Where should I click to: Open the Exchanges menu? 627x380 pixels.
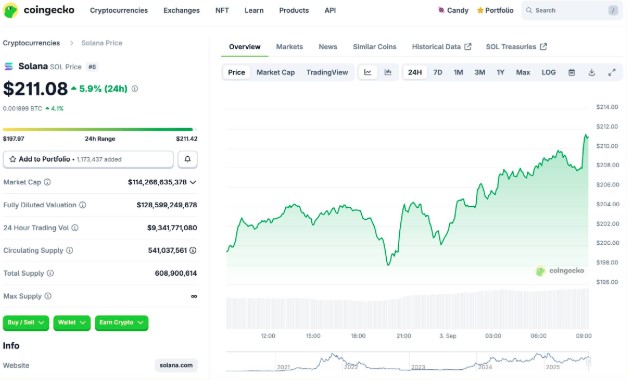[x=182, y=10]
